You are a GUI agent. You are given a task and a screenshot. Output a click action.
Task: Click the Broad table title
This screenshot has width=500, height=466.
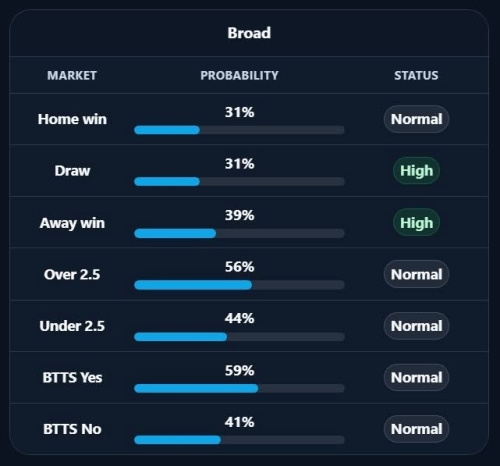point(249,33)
